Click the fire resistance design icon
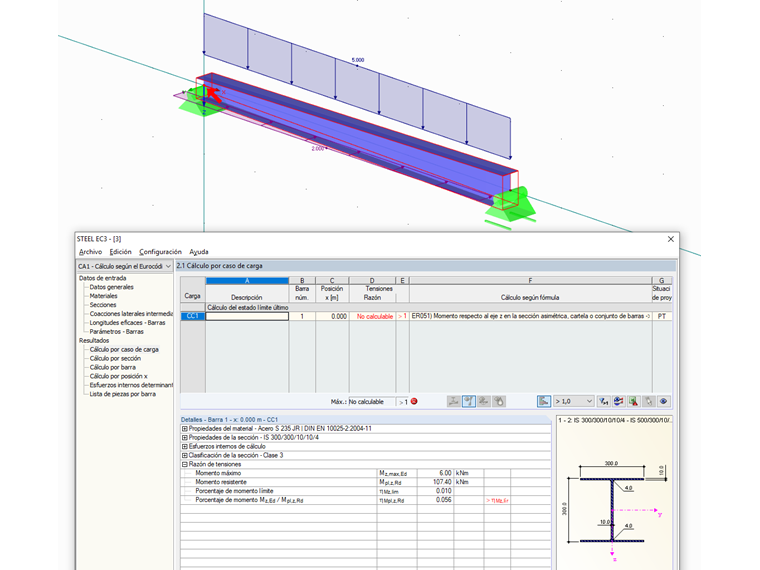This screenshot has height=570, width=760. pos(499,401)
